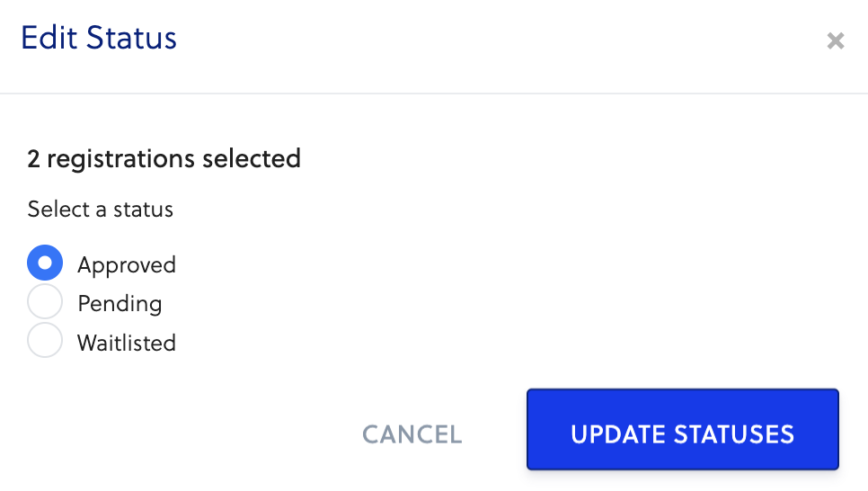The width and height of the screenshot is (868, 491).
Task: Click the empty circle beside Waitlisted
Action: click(45, 341)
